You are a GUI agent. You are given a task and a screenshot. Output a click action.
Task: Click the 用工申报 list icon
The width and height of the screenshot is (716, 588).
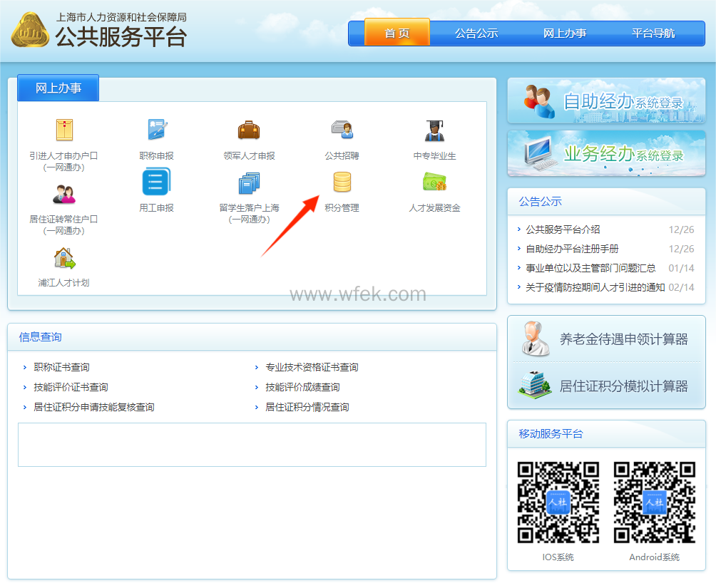(x=156, y=182)
